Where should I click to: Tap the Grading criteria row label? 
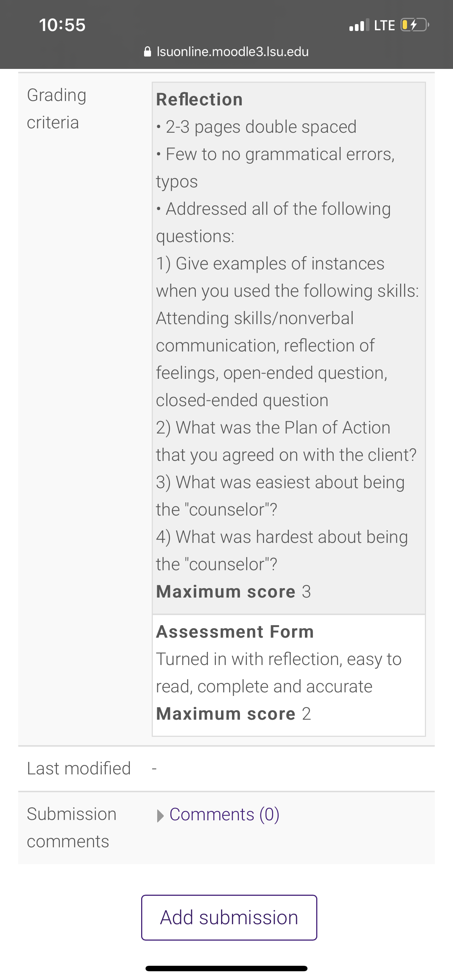56,109
